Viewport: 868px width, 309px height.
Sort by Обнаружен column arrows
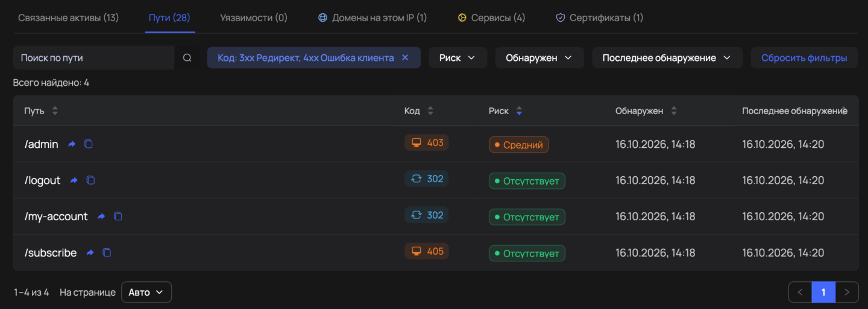[674, 111]
